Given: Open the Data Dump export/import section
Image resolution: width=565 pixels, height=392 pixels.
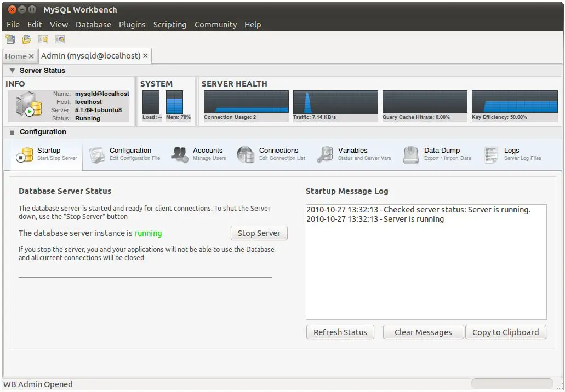Looking at the screenshot, I should point(437,154).
